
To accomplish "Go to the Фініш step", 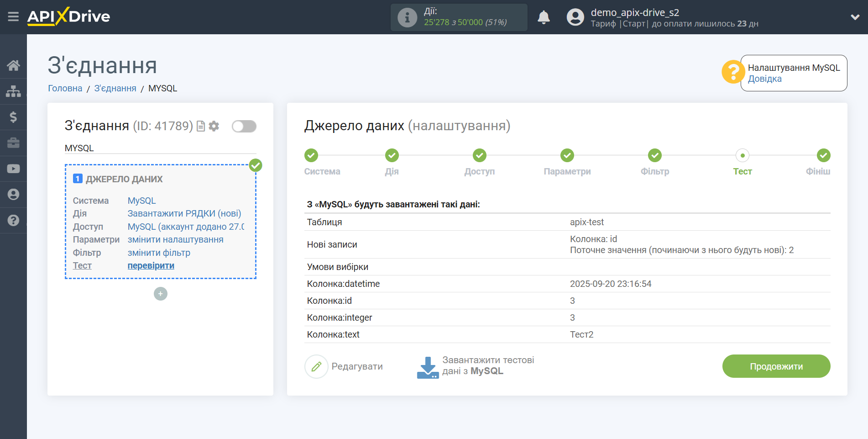I will [823, 155].
